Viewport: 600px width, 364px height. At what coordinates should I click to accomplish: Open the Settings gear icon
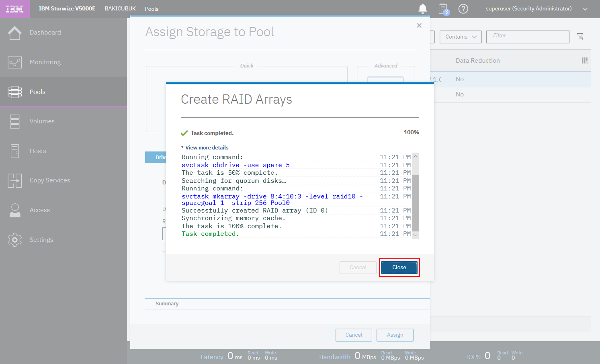tap(15, 240)
